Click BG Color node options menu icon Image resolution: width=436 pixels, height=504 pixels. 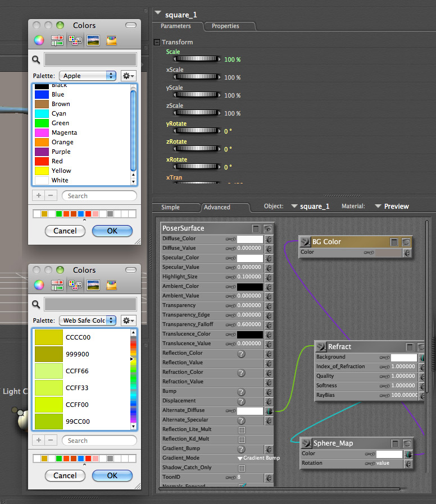tap(394, 242)
